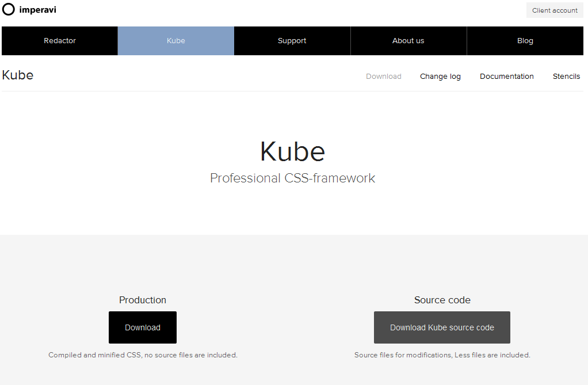Click the large Kube hero title
Viewport: 588px width, 385px height.
292,151
